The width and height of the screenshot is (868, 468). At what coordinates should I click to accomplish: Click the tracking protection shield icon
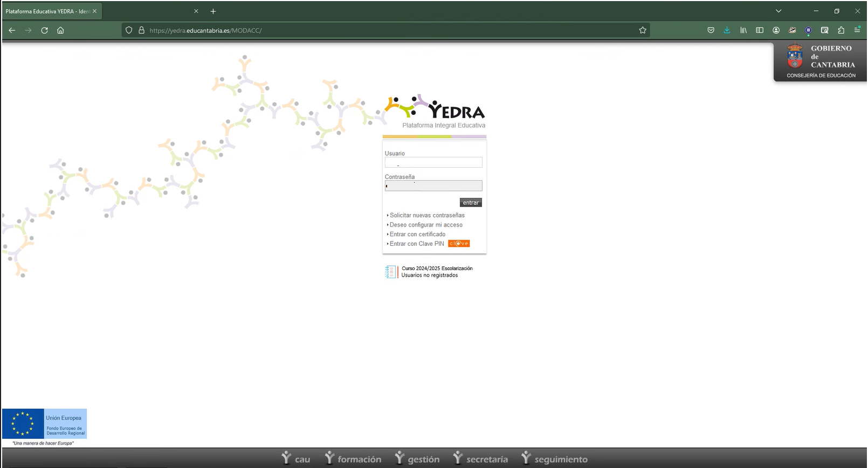tap(129, 30)
